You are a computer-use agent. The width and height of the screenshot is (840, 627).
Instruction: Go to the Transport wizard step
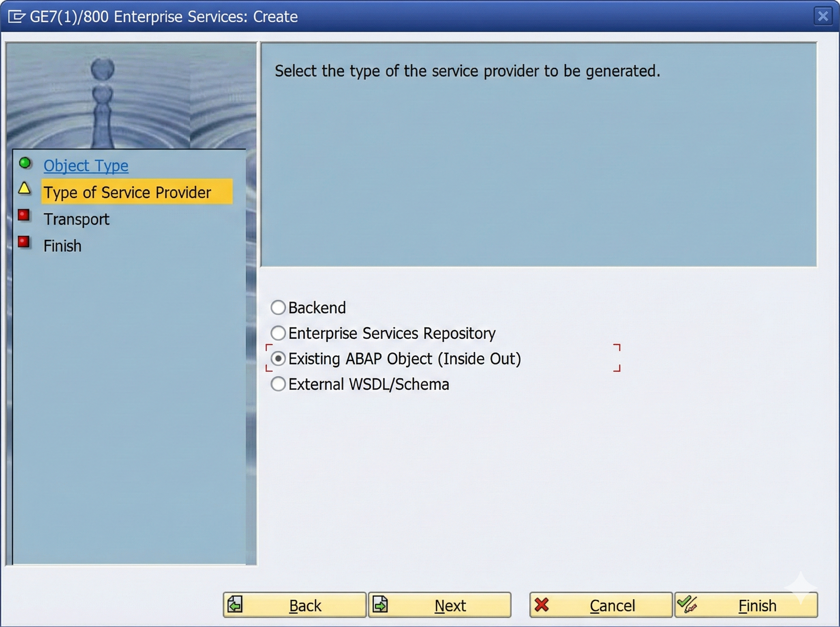[x=76, y=219]
